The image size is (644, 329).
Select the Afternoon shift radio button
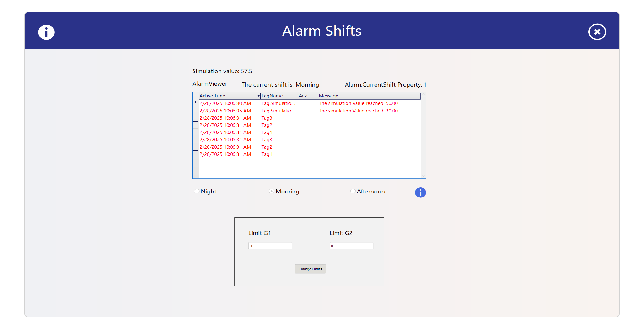[353, 191]
